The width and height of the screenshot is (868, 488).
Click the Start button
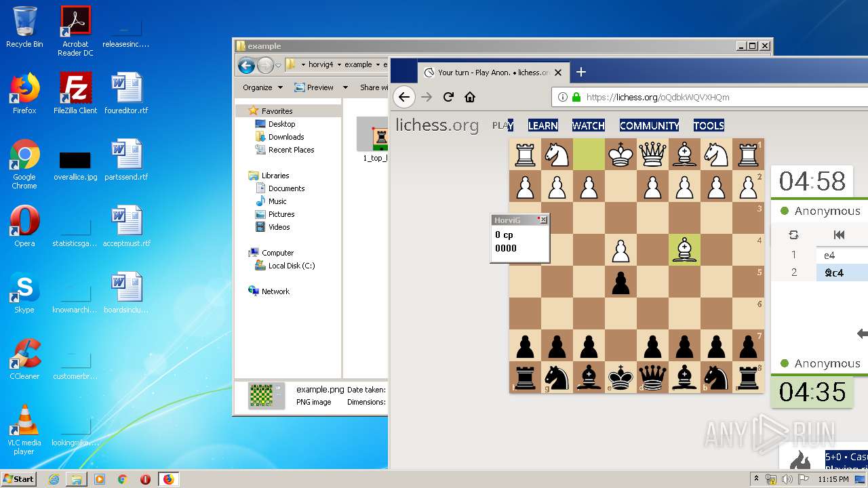click(19, 479)
